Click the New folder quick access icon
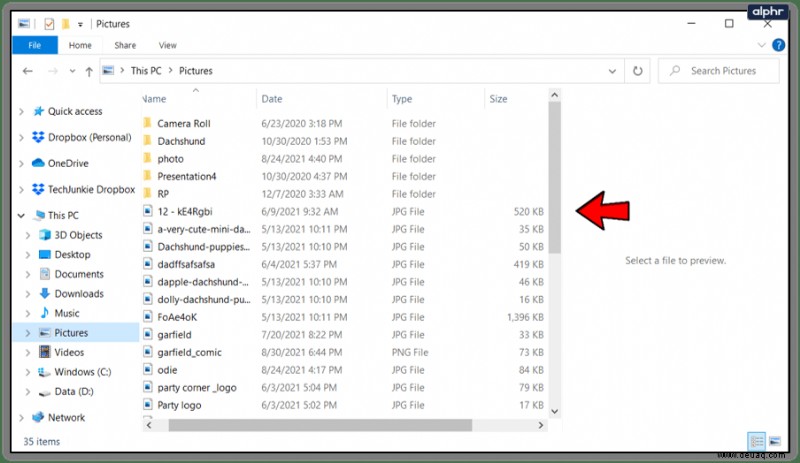The height and width of the screenshot is (463, 800). (x=65, y=24)
